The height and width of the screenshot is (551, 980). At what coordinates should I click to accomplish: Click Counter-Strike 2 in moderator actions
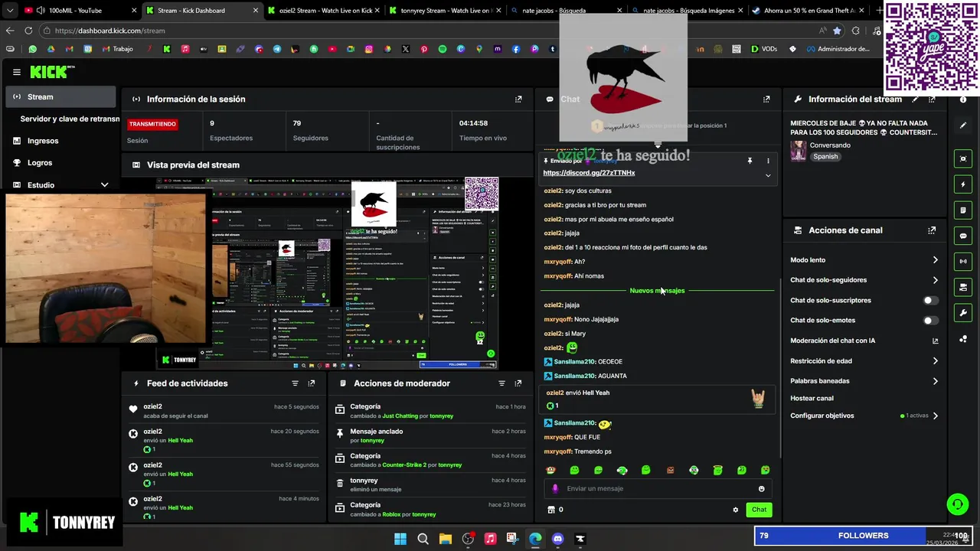(x=409, y=465)
